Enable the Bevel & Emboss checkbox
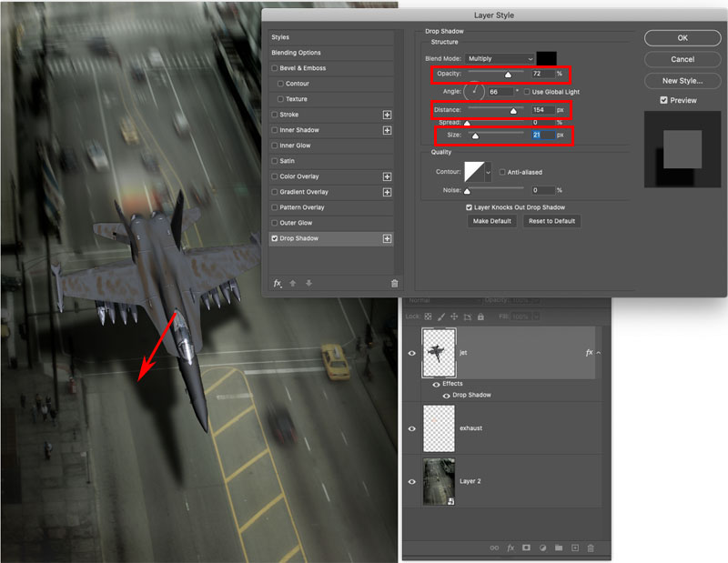 (275, 68)
